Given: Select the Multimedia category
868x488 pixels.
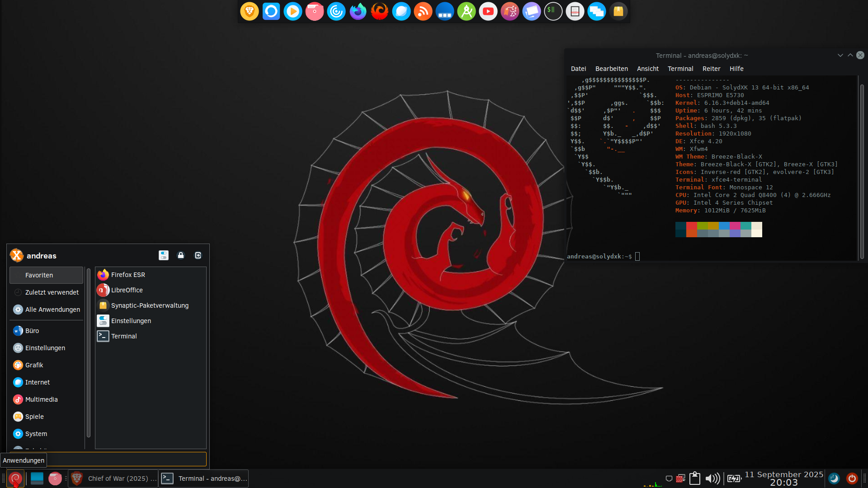Looking at the screenshot, I should 41,399.
